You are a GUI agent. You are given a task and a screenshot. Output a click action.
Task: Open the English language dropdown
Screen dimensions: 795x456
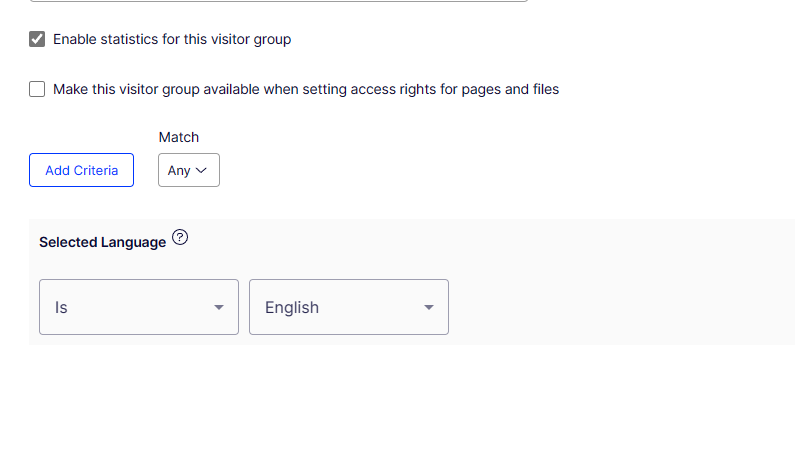coord(349,307)
